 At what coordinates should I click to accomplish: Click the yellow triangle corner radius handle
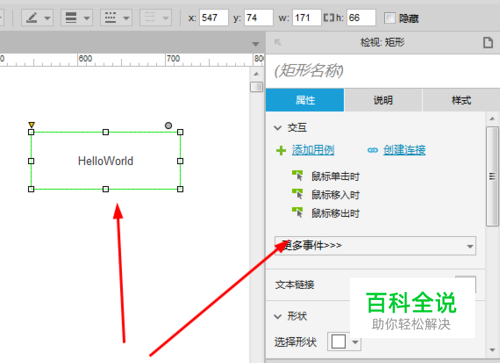pos(31,125)
